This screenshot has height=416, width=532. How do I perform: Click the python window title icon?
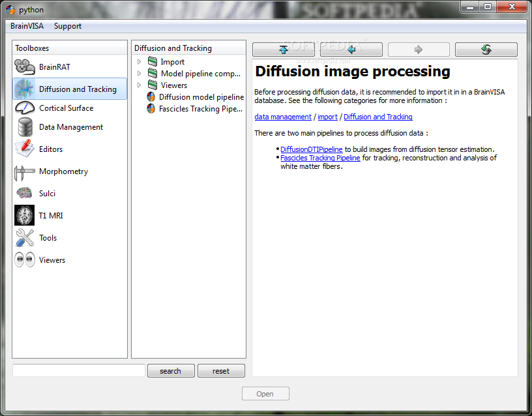coord(10,10)
